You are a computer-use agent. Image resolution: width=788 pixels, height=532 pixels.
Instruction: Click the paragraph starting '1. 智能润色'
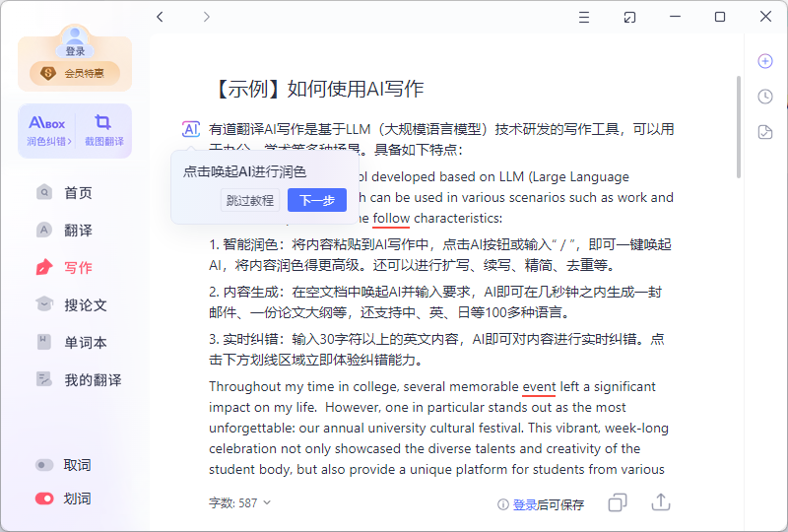point(440,254)
